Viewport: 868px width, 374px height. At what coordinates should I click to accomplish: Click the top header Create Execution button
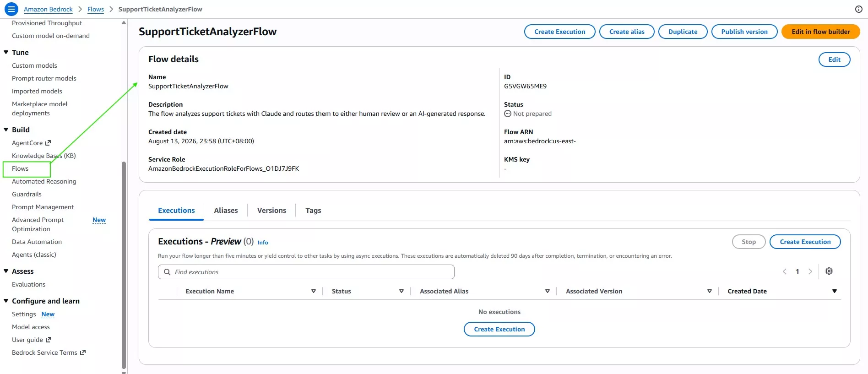559,32
